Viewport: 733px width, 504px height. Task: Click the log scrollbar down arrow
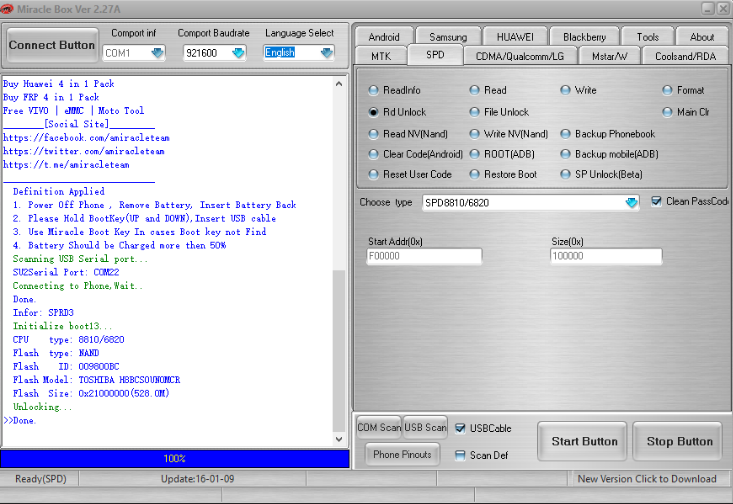(x=339, y=439)
